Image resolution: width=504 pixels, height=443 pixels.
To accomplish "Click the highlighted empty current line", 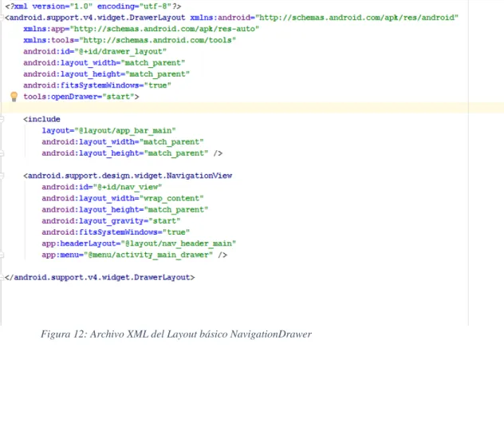I will point(252,108).
